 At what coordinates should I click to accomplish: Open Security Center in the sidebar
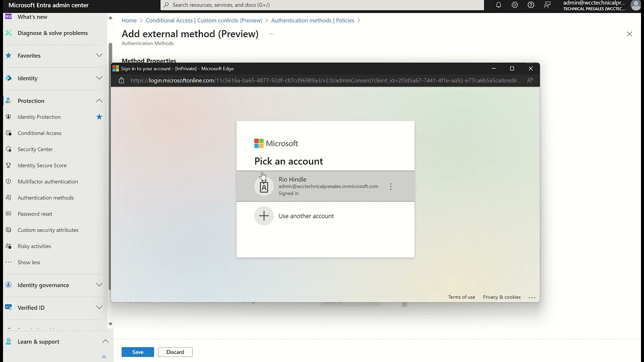[35, 149]
